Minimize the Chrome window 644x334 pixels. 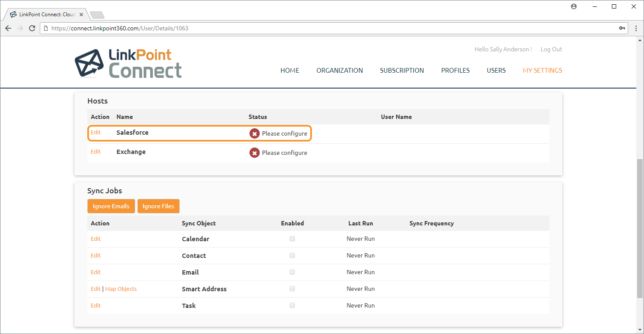(594, 6)
